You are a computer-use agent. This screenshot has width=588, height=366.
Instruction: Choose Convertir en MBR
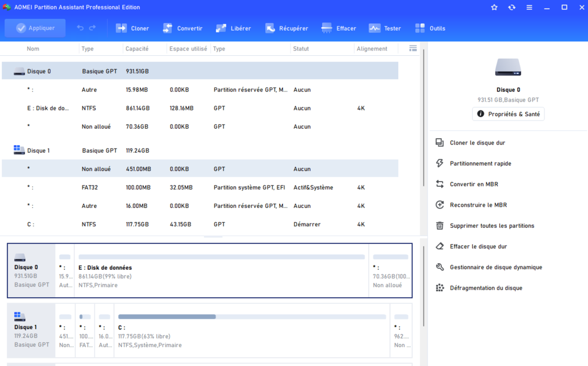pyautogui.click(x=473, y=184)
